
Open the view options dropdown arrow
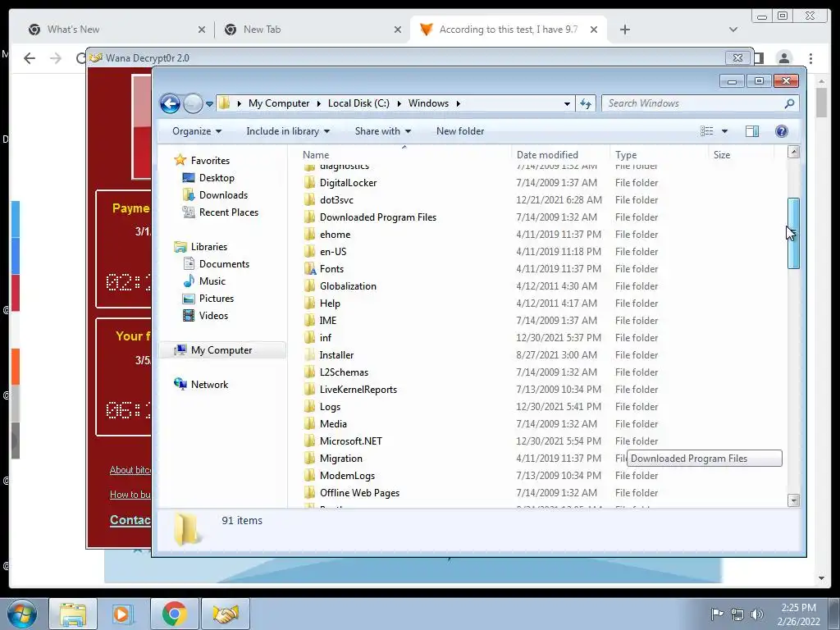pos(724,131)
